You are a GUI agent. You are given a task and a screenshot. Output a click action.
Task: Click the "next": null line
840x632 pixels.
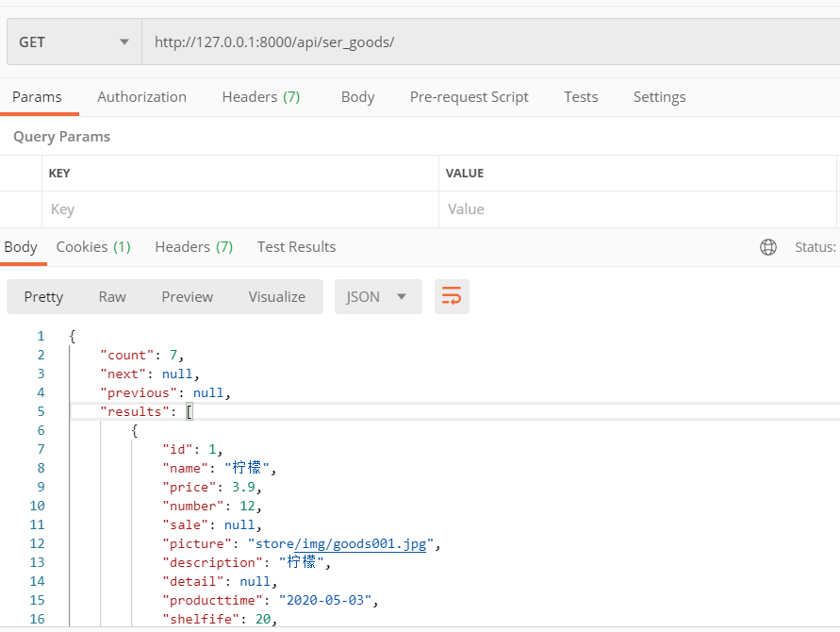(x=150, y=374)
